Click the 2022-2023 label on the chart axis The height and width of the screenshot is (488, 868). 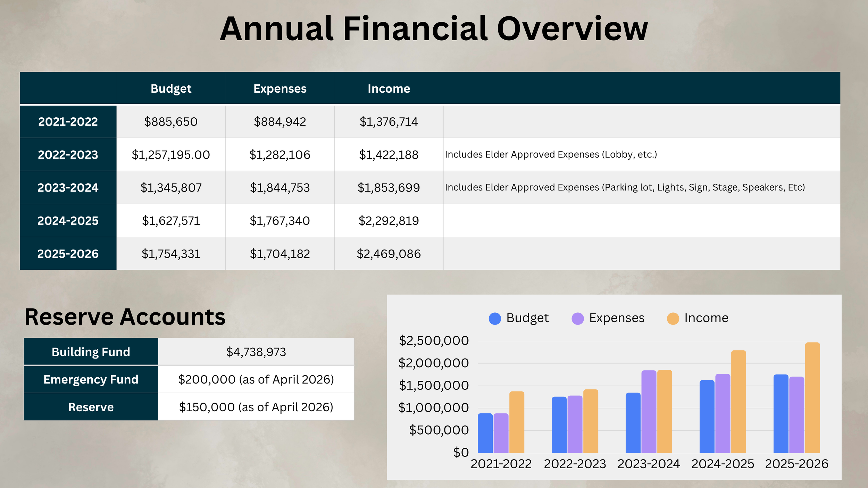point(575,464)
